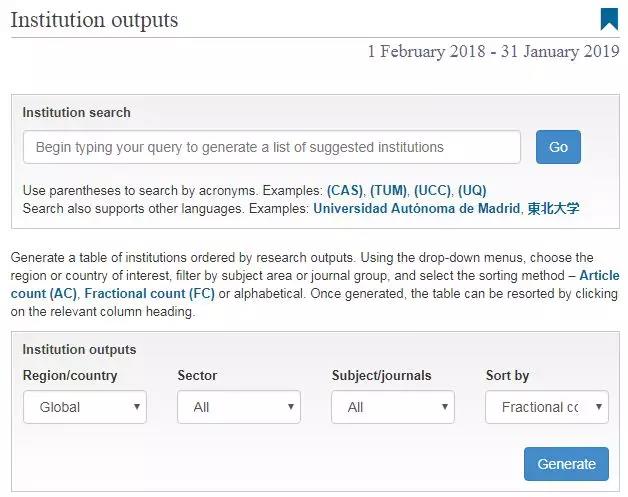Screen dimensions: 628x497
Task: Open the 東北大学 example link
Action: [x=553, y=208]
